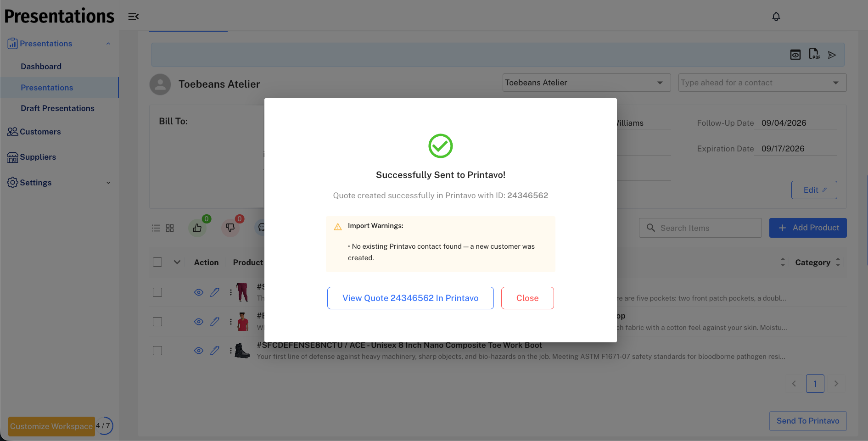Screen dimensions: 868x441
Task: Edit the red scrub top product row
Action: [x=215, y=322]
